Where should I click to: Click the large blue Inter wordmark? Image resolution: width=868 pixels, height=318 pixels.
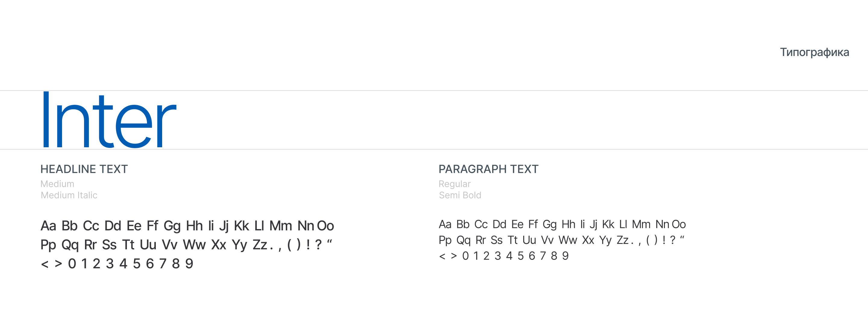click(x=109, y=120)
